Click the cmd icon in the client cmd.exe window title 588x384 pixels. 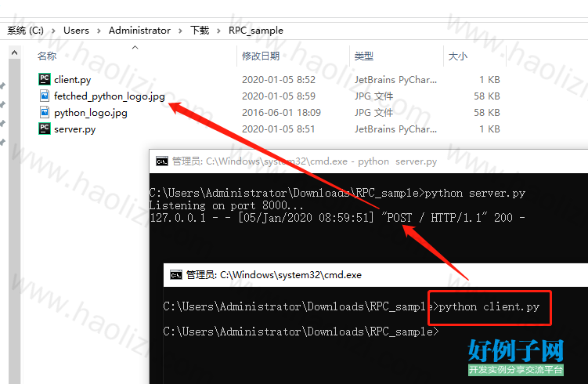176,275
